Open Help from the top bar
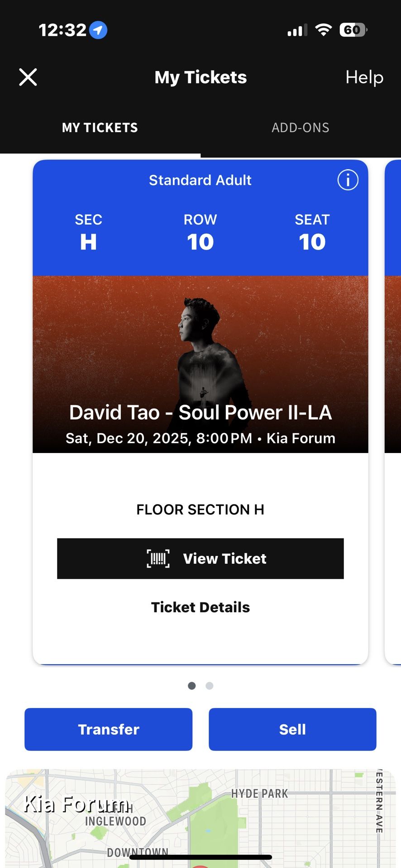The image size is (401, 868). (364, 77)
